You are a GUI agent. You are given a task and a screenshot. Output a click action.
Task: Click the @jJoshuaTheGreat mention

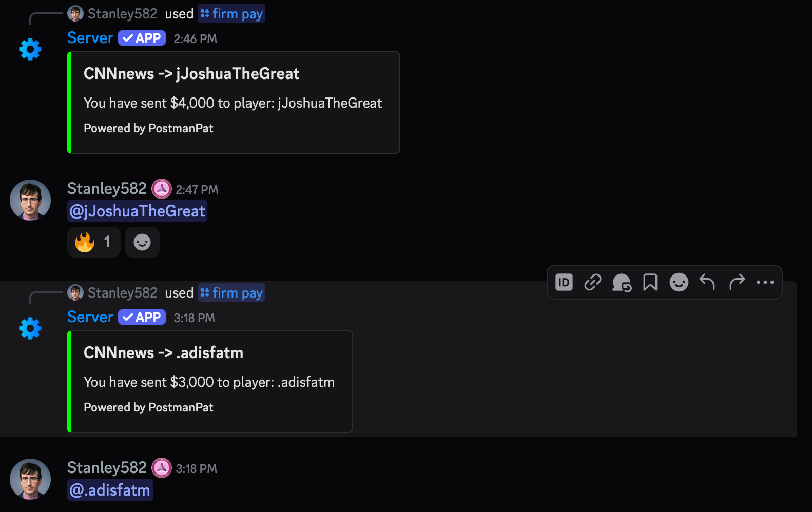click(137, 211)
